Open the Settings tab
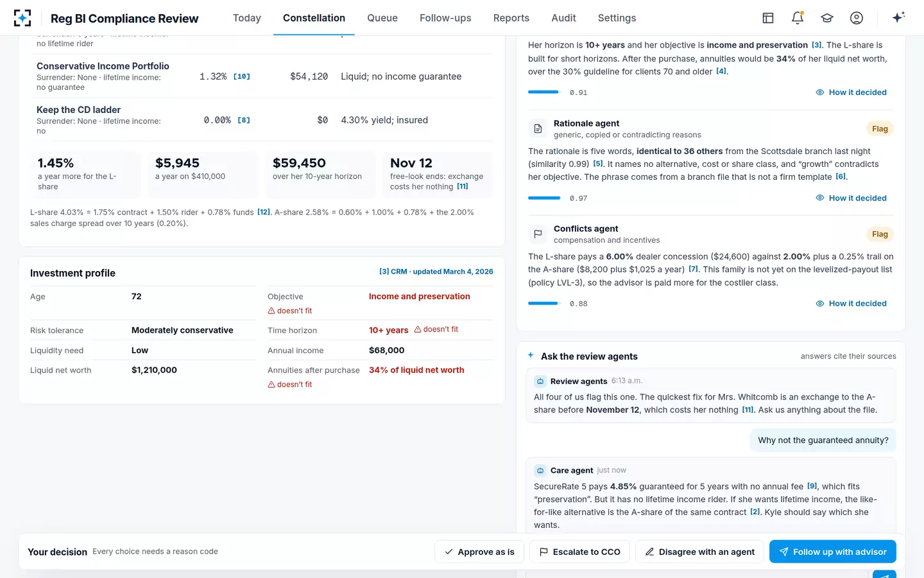Image resolution: width=924 pixels, height=578 pixels. pos(617,18)
